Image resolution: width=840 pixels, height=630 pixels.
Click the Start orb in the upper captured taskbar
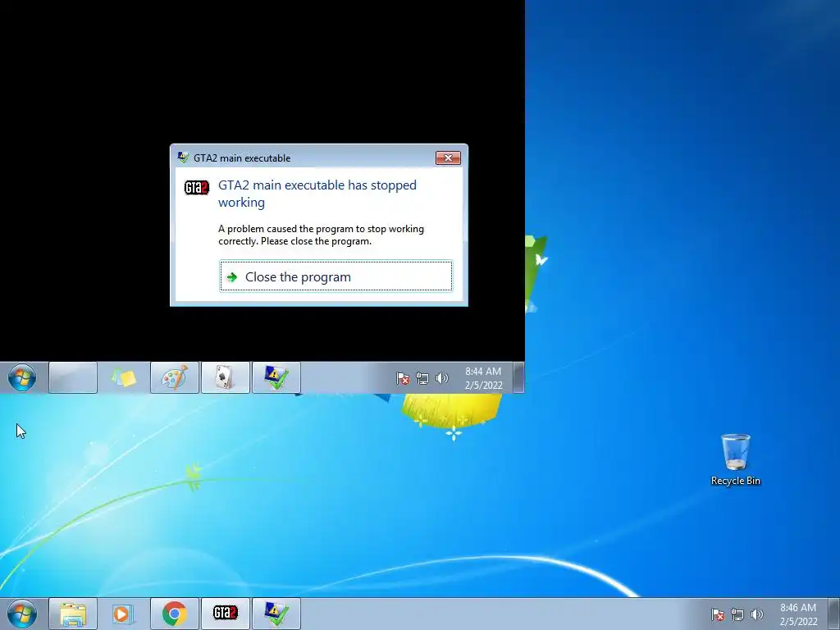(22, 377)
